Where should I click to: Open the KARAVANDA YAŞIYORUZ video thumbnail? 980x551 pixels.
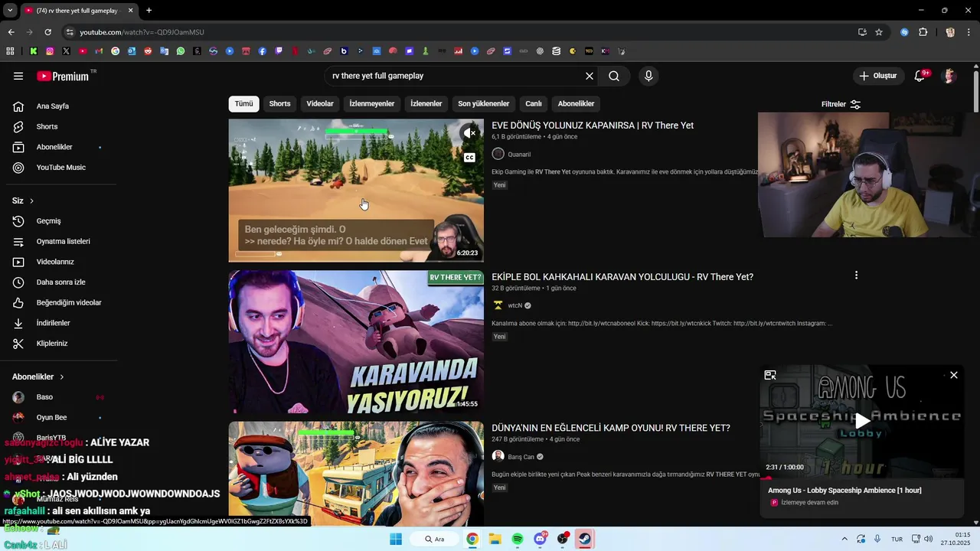click(x=356, y=341)
